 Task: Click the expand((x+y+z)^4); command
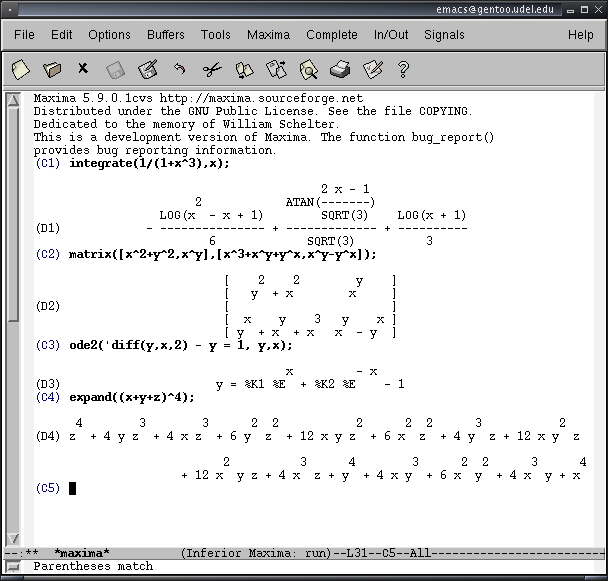(132, 397)
